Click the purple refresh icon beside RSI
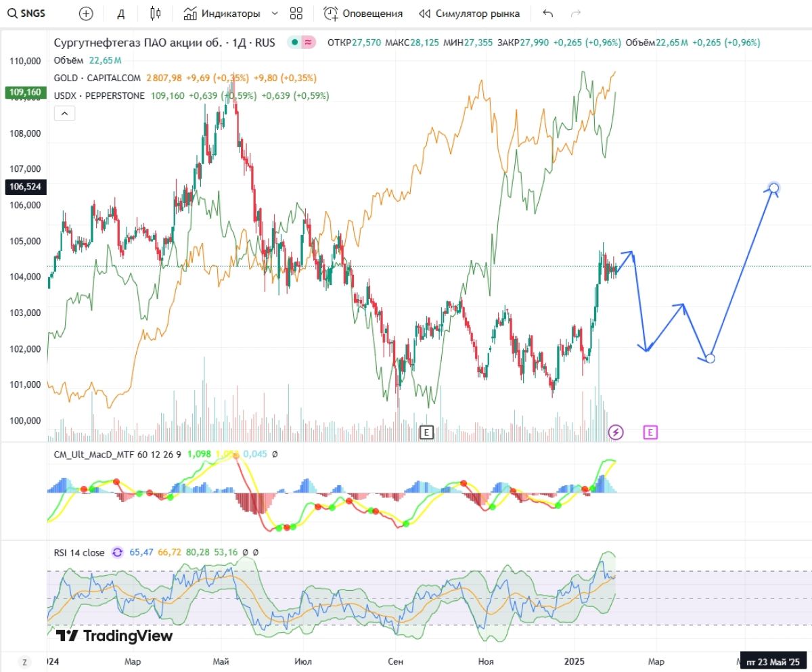 click(x=117, y=552)
